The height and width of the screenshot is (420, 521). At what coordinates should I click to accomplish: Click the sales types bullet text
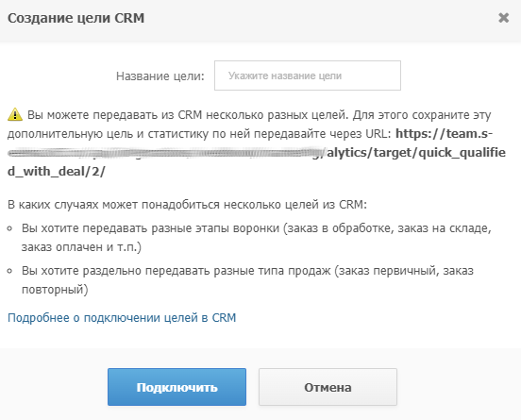tap(247, 279)
